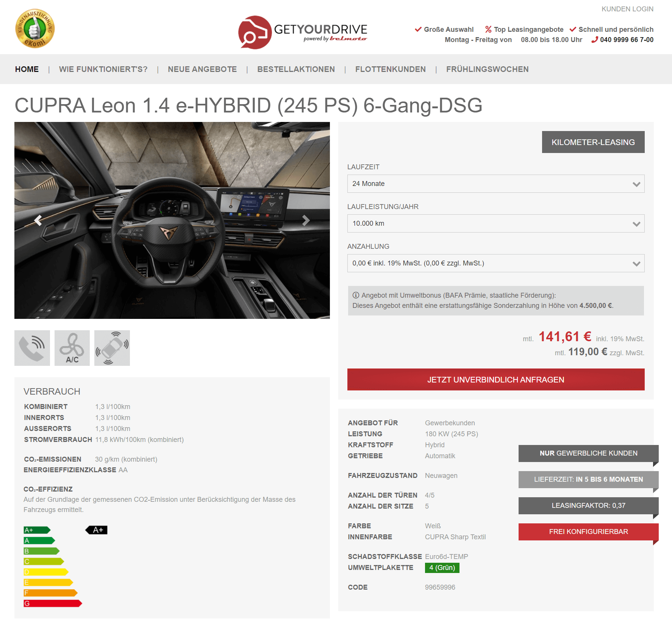672x626 pixels.
Task: Show the previous car image arrow
Action: click(x=38, y=220)
